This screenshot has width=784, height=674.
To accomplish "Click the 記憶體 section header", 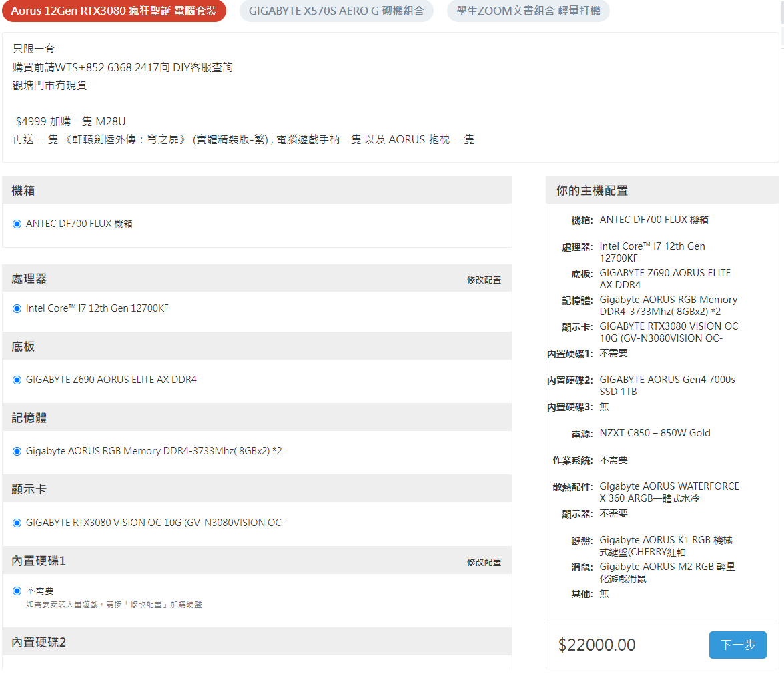I will click(x=29, y=418).
